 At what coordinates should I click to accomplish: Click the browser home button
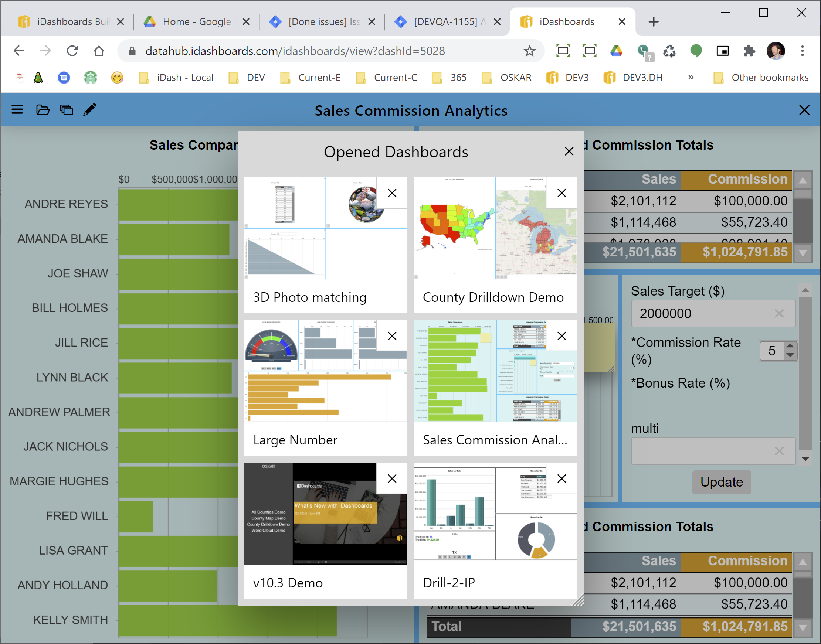coord(99,51)
